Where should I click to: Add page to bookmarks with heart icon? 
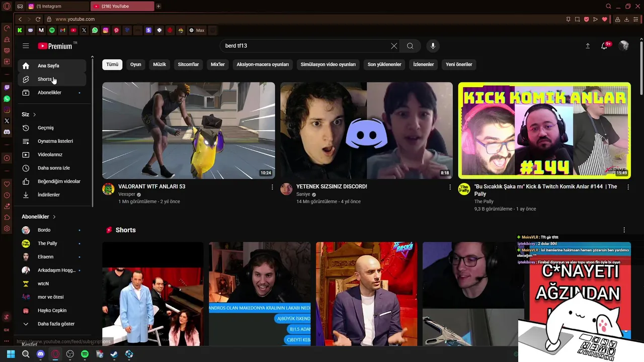tap(604, 19)
